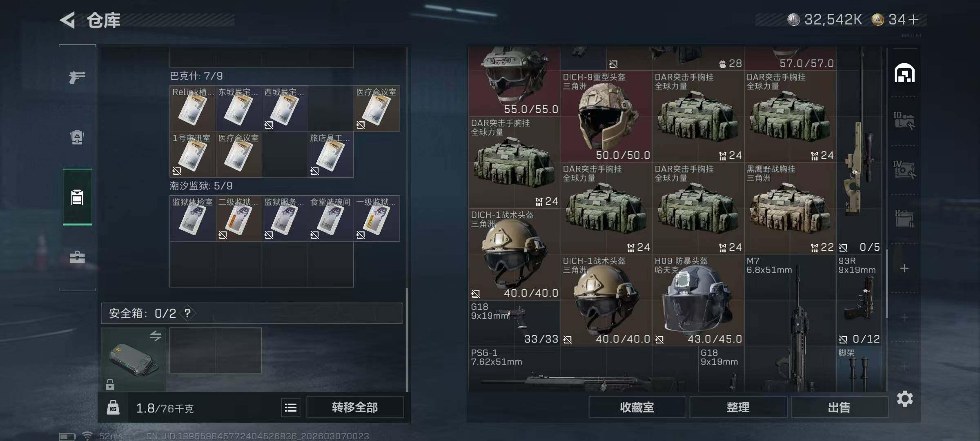Open the tier III extension box
Viewport: 980px width, 441px height.
click(x=904, y=121)
